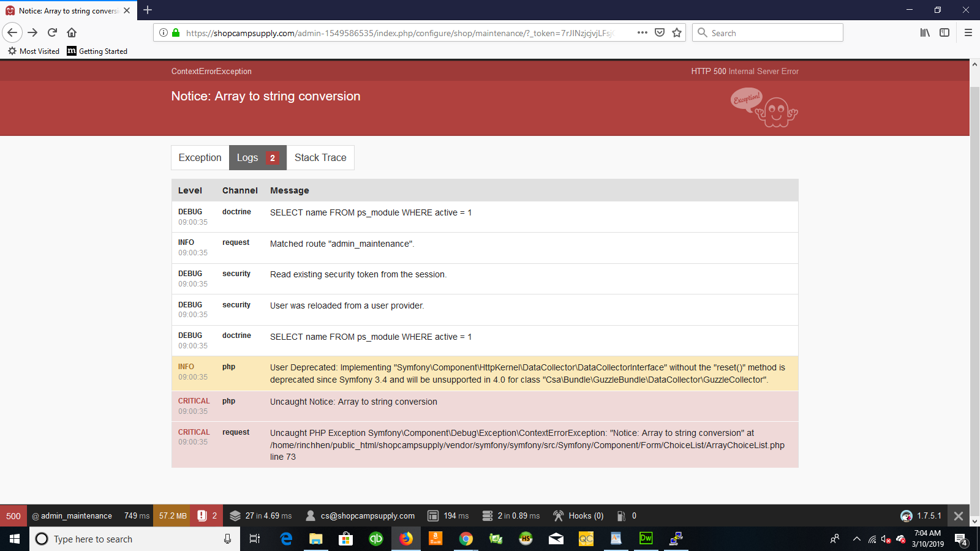Click in the browser Search field
The width and height of the screenshot is (980, 551).
(767, 32)
